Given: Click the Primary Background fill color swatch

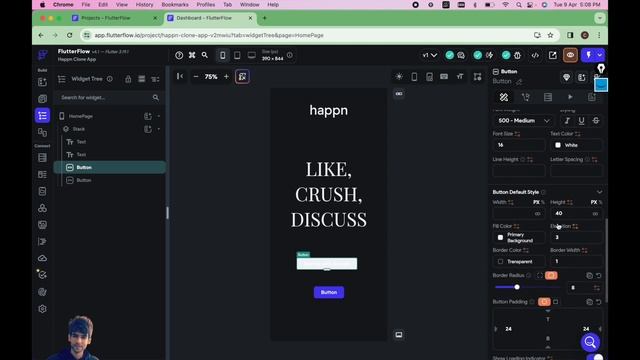Looking at the screenshot, I should [x=500, y=238].
